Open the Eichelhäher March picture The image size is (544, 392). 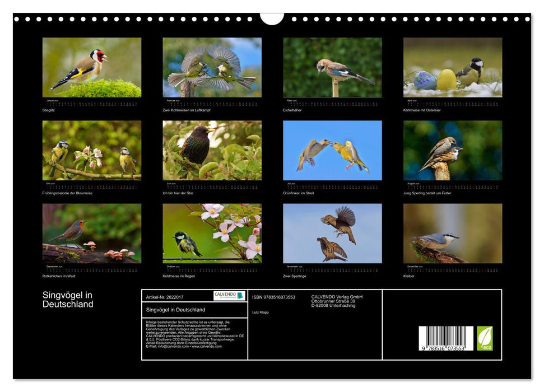pos(332,68)
